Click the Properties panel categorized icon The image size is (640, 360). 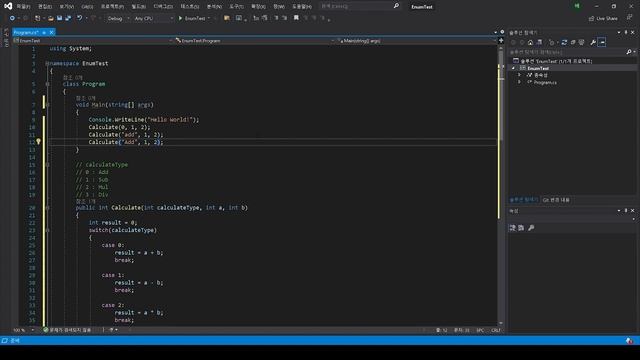[x=513, y=228]
